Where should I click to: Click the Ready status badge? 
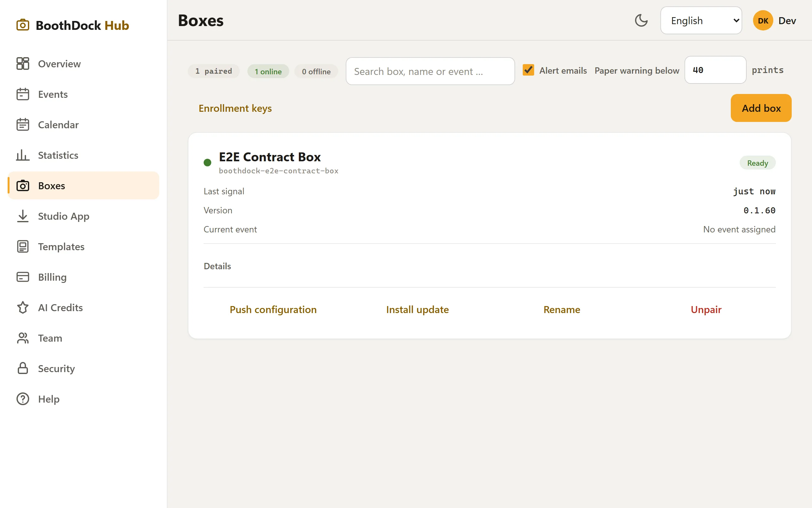(758, 163)
